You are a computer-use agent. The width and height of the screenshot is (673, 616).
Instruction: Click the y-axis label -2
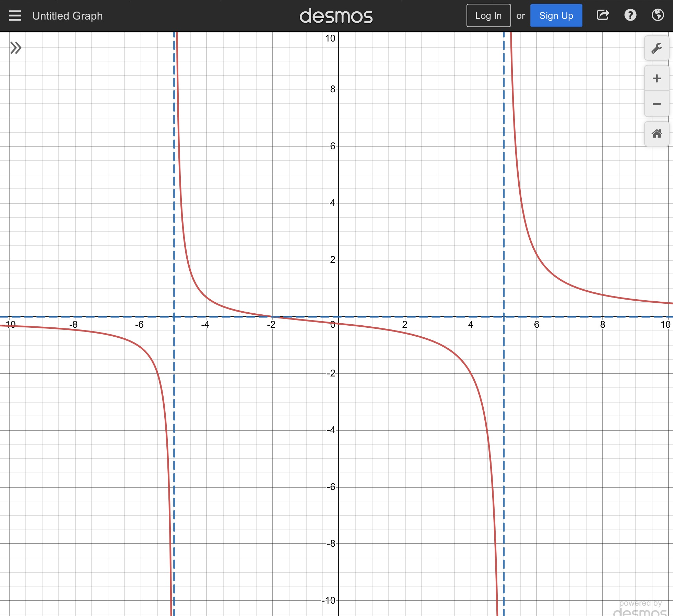click(331, 373)
